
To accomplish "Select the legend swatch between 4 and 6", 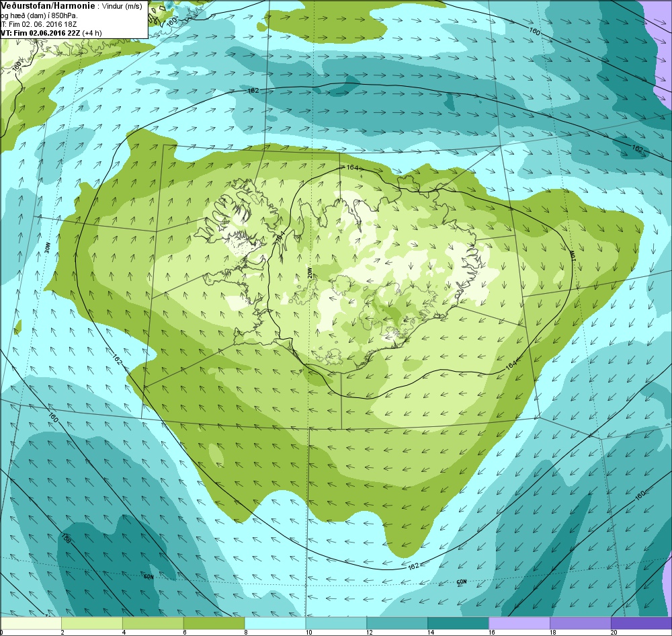I will [x=153, y=623].
